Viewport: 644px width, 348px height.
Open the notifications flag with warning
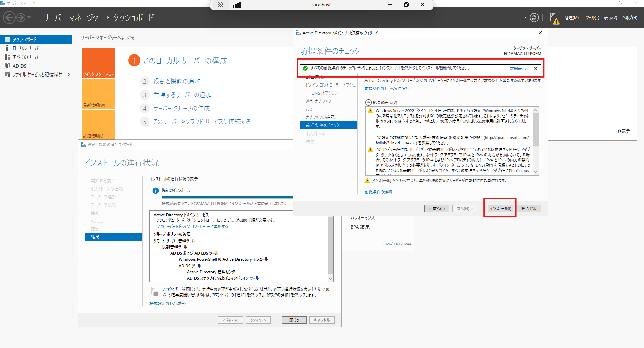pos(554,18)
